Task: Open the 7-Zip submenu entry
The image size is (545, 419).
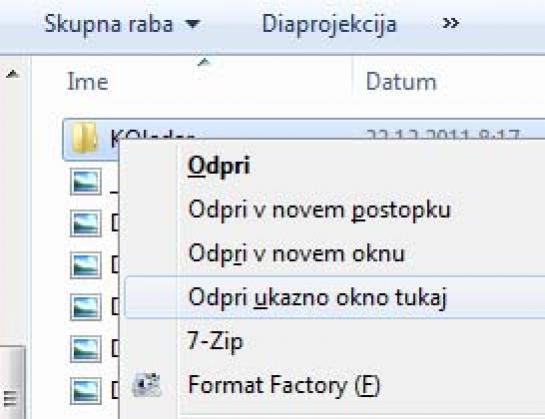Action: [x=215, y=341]
